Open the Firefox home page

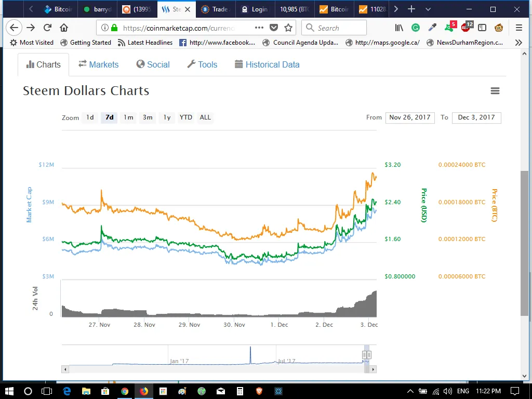pyautogui.click(x=64, y=28)
